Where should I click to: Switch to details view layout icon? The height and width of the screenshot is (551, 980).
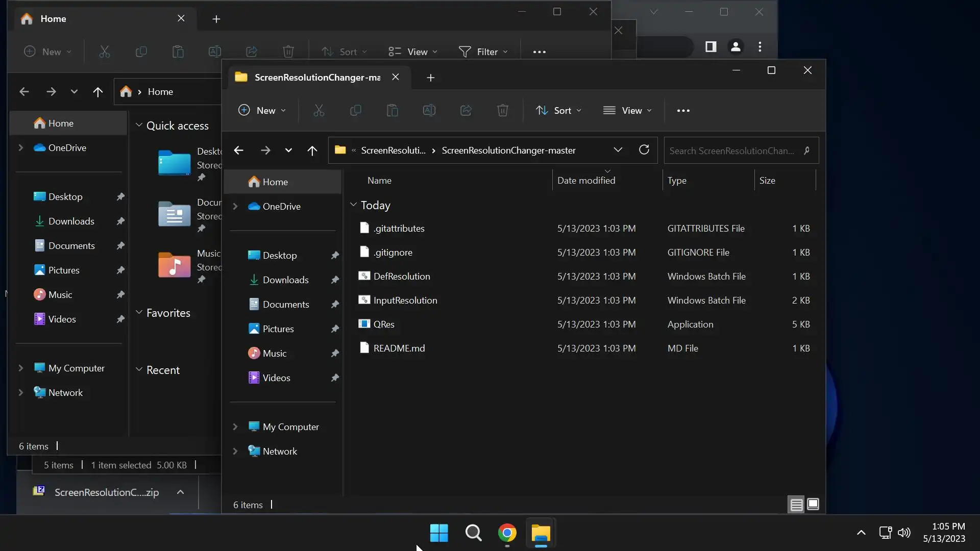pyautogui.click(x=796, y=505)
